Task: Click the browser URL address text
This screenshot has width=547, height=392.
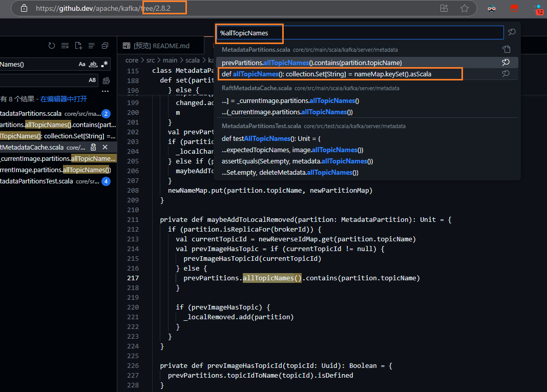Action: click(103, 8)
